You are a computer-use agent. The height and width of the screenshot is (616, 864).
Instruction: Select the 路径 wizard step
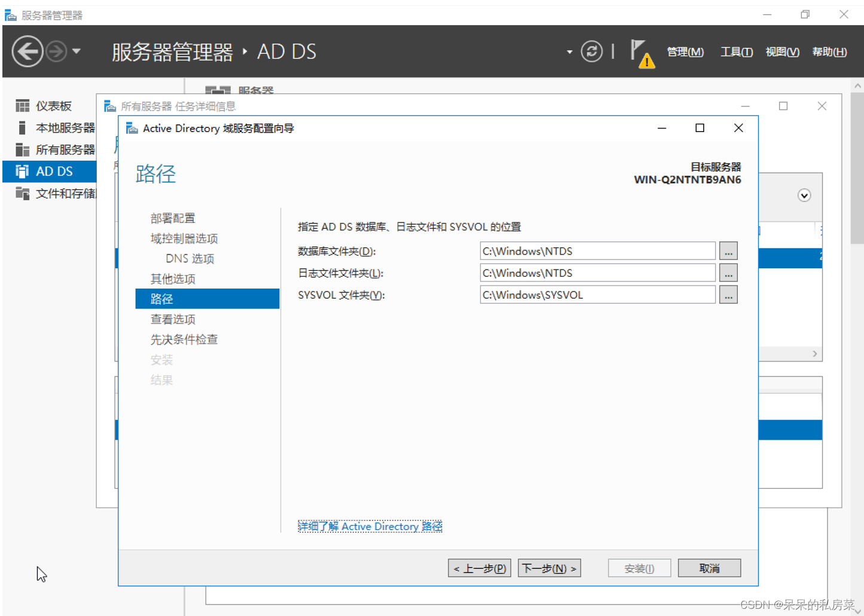coord(207,299)
